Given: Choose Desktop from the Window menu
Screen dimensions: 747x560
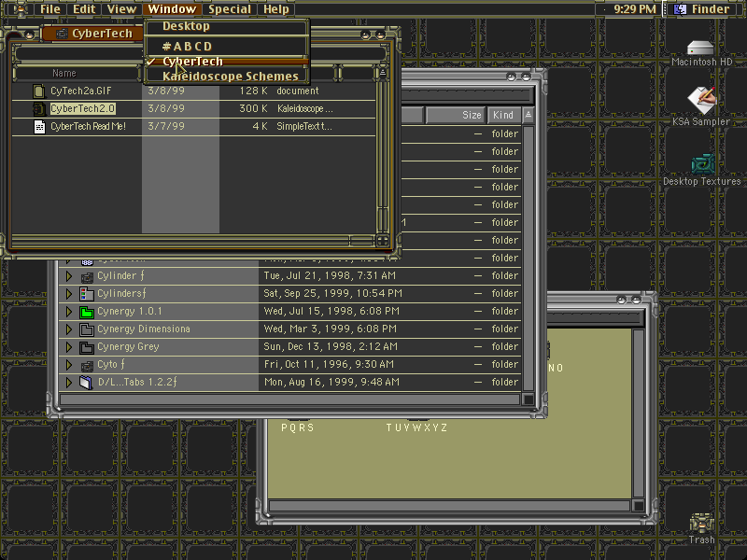Looking at the screenshot, I should [227, 26].
